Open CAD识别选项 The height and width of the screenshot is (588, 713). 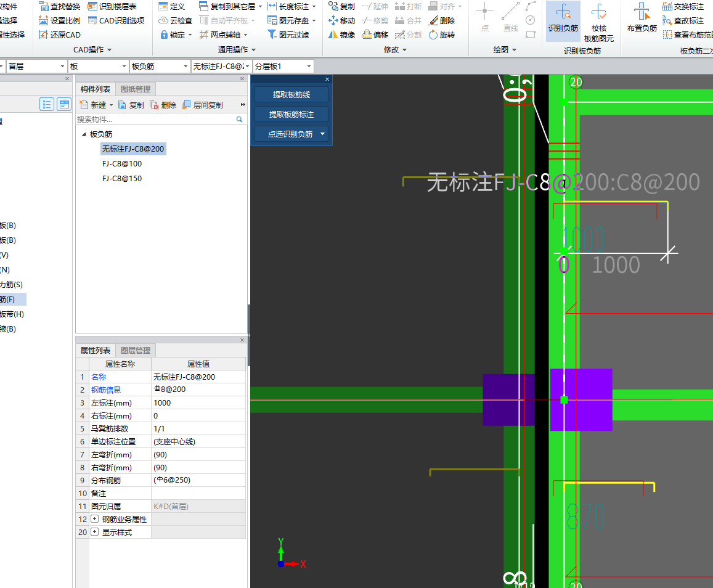pyautogui.click(x=116, y=20)
